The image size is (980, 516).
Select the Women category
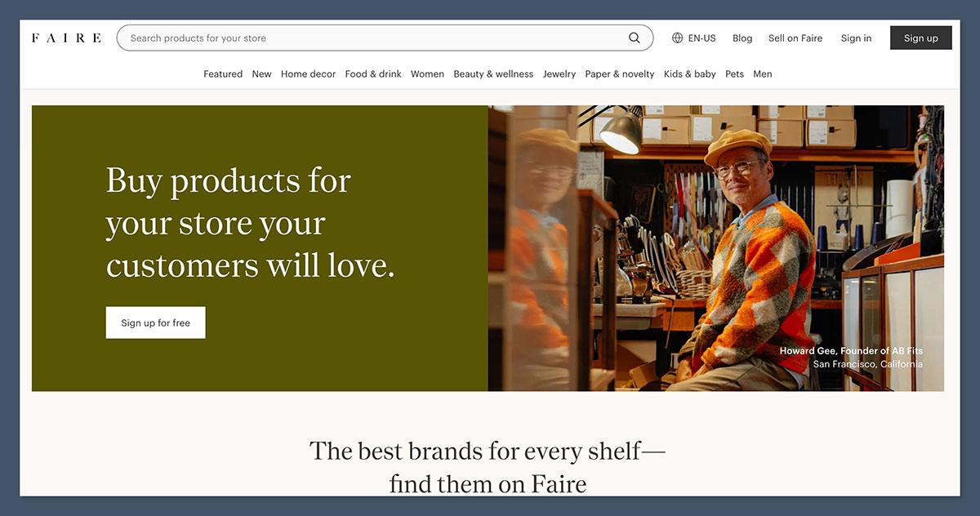(427, 74)
